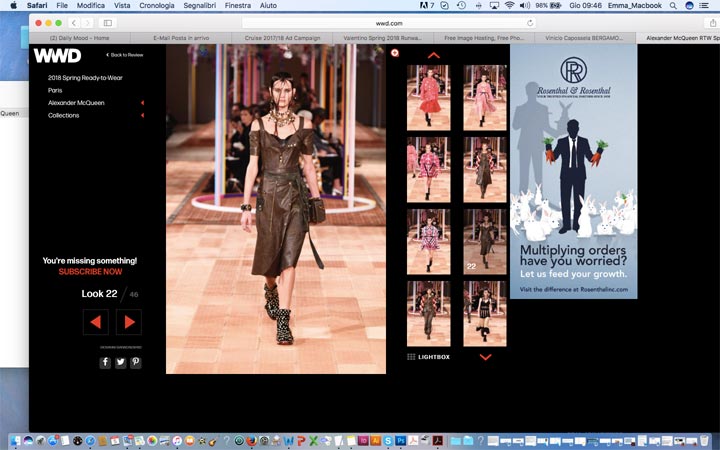Open the Segnalibri menu
Viewport: 720px width, 450px height.
199,6
